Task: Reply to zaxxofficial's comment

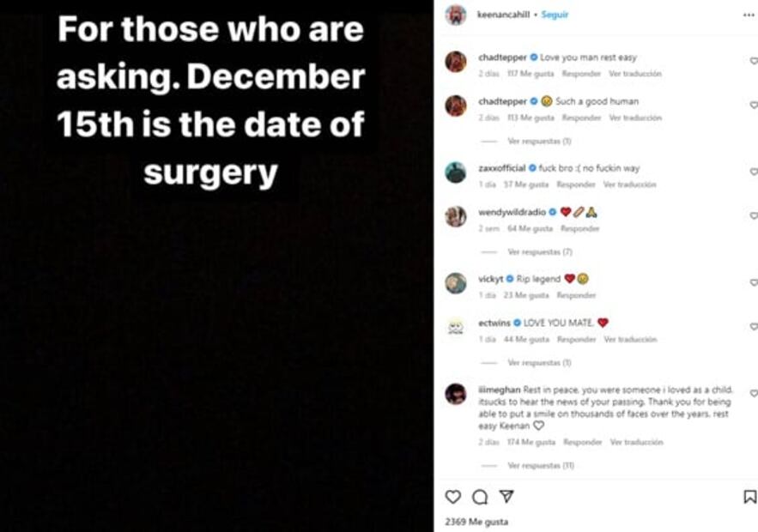Action: pyautogui.click(x=575, y=184)
